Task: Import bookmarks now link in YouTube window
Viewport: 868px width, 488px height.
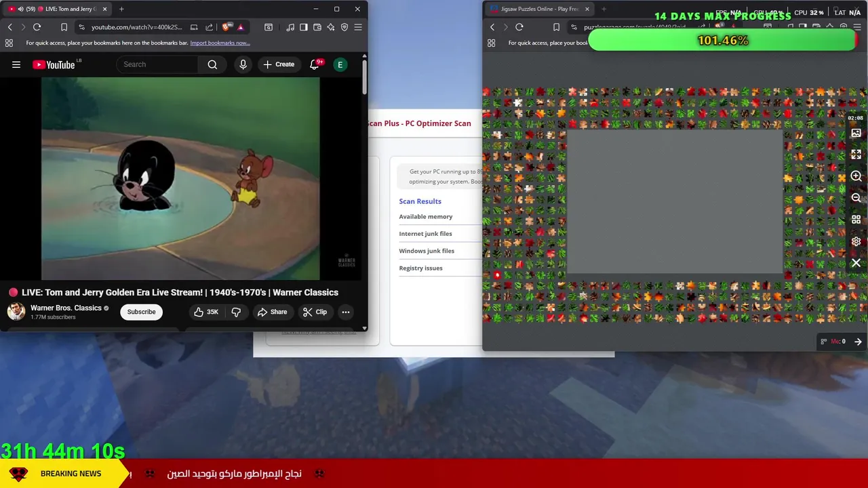Action: pos(220,43)
